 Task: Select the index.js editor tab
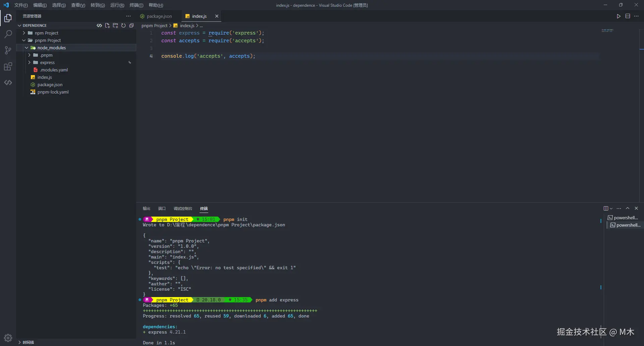[x=201, y=16]
